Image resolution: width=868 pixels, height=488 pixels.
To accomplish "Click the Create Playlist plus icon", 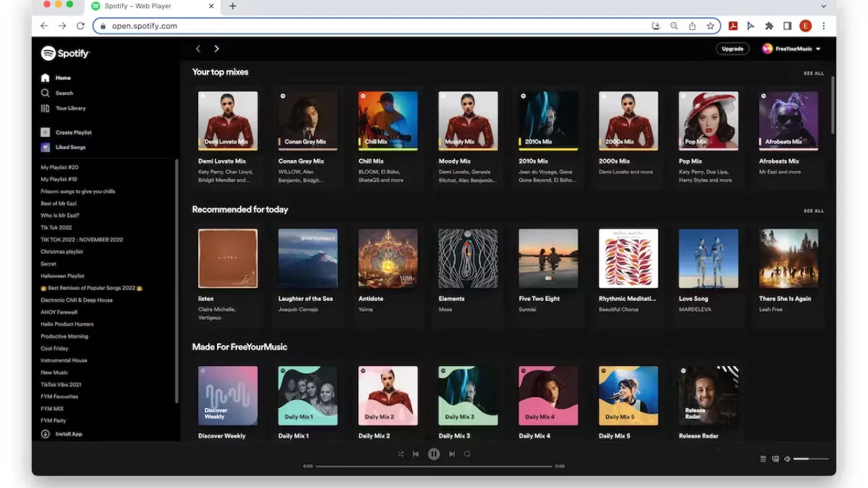I will (x=45, y=132).
